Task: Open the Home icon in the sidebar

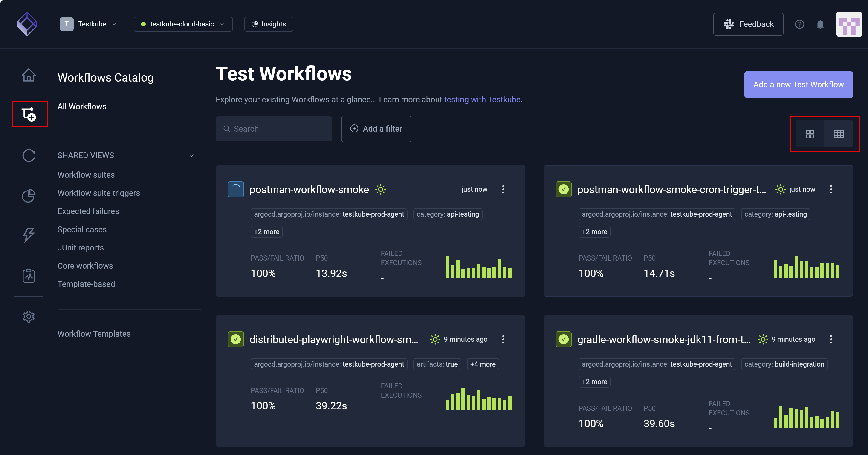Action: coord(29,75)
